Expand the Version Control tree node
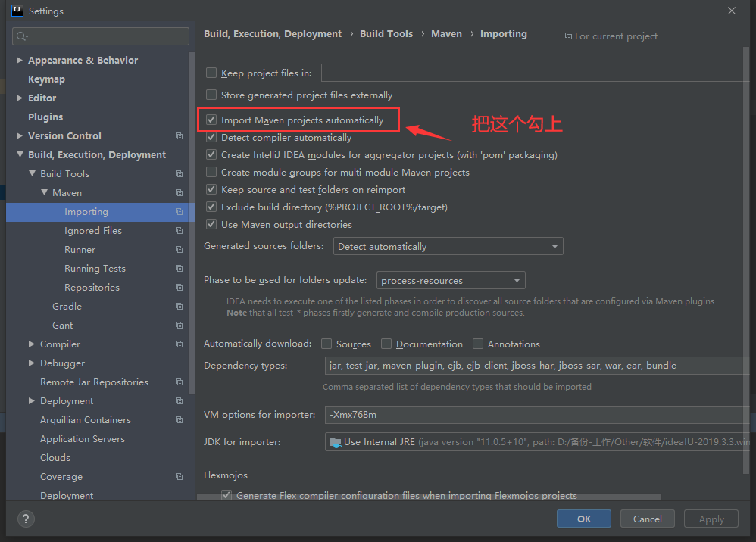Image resolution: width=756 pixels, height=542 pixels. pos(20,135)
